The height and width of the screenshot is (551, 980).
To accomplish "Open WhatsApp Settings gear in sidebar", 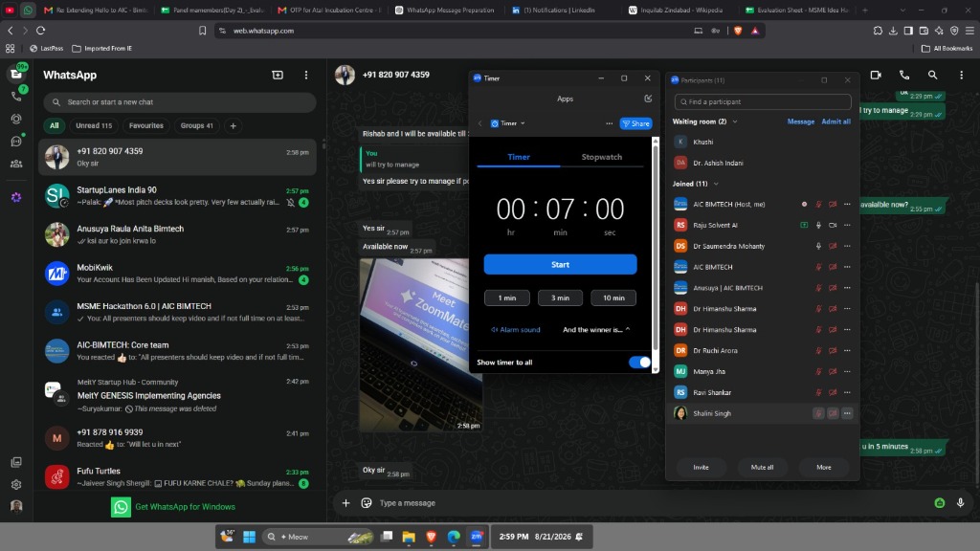I will pos(16,484).
